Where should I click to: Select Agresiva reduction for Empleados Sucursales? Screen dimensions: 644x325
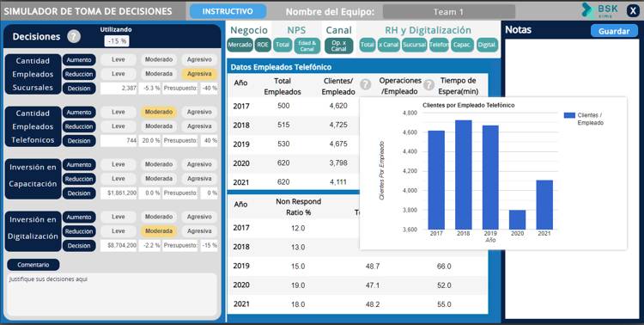pos(199,74)
